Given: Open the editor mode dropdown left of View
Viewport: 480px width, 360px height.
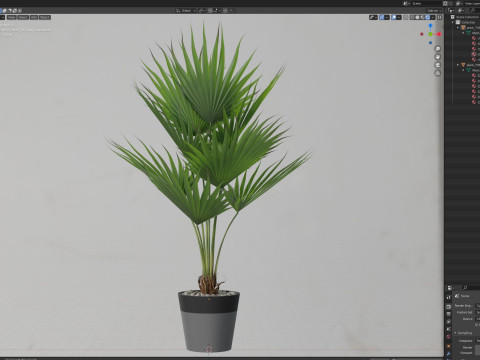Looking at the screenshot, I should tap(2, 17).
